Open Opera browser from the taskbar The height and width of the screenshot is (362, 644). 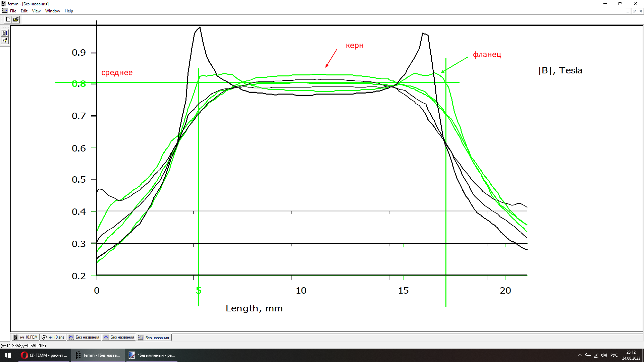[44, 355]
